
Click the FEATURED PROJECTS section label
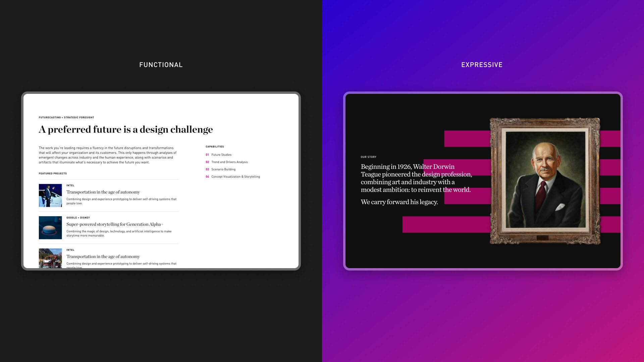pos(53,174)
